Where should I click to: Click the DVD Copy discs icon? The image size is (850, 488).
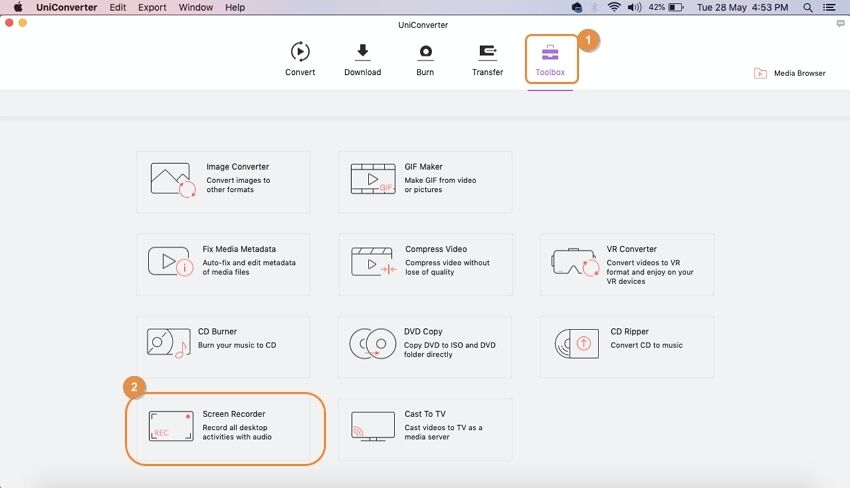coord(372,344)
